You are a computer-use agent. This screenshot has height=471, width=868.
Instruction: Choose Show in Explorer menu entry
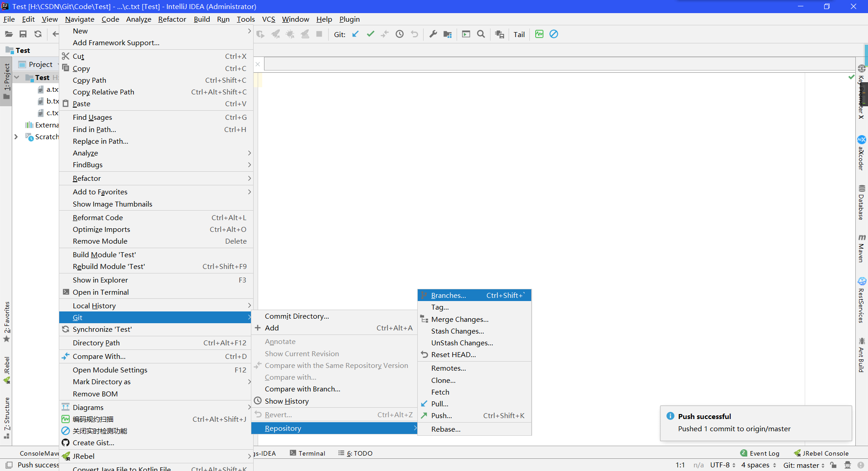click(x=156, y=280)
